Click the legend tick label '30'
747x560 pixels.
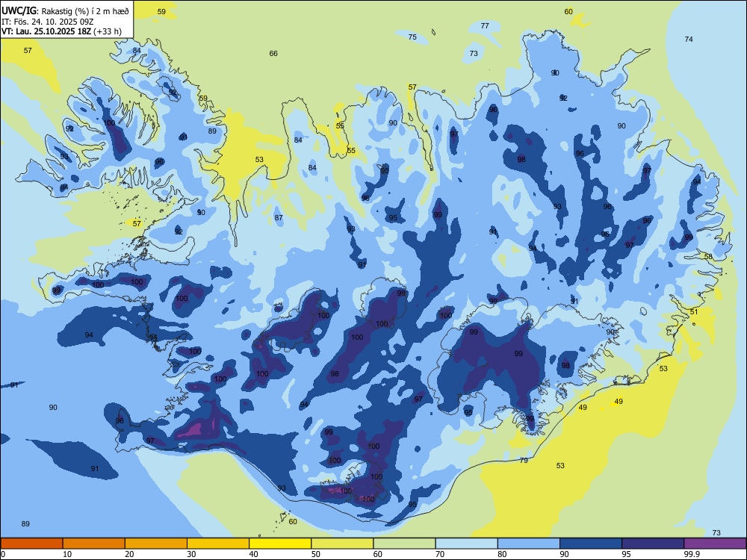point(191,554)
